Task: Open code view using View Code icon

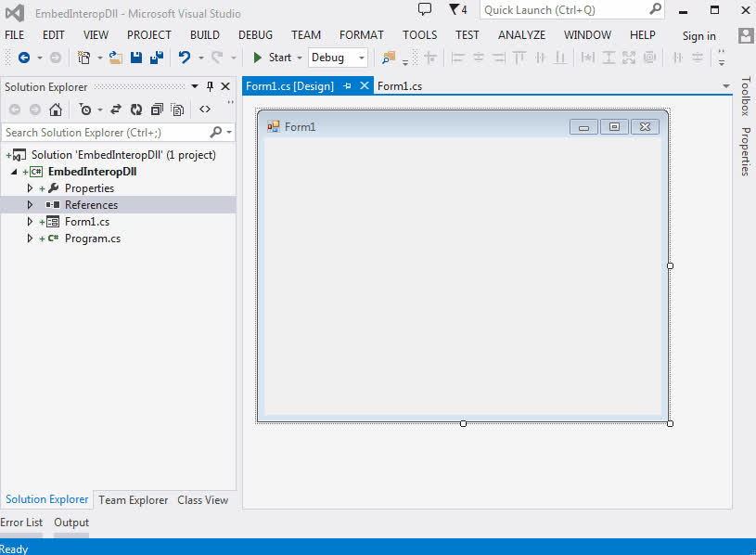Action: [205, 109]
